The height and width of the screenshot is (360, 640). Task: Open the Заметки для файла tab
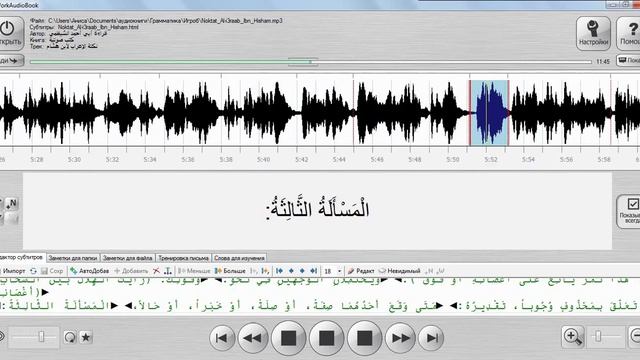tap(127, 258)
